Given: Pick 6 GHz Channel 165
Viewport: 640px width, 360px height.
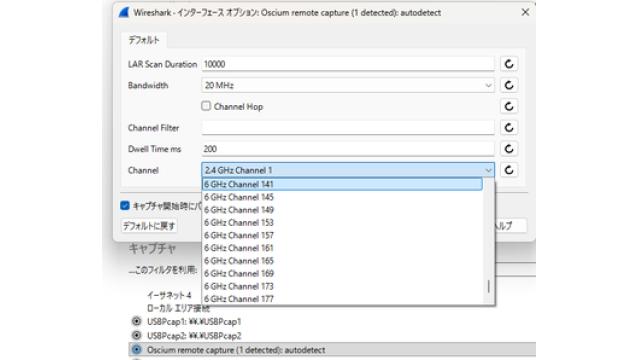Looking at the screenshot, I should tap(342, 260).
